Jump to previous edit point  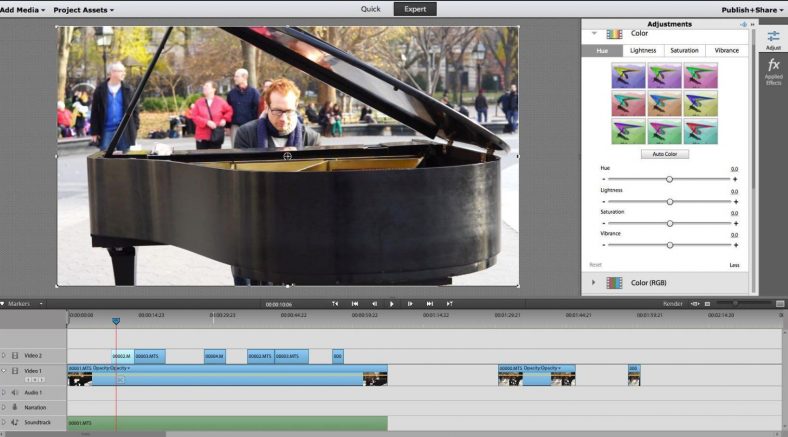coord(355,303)
